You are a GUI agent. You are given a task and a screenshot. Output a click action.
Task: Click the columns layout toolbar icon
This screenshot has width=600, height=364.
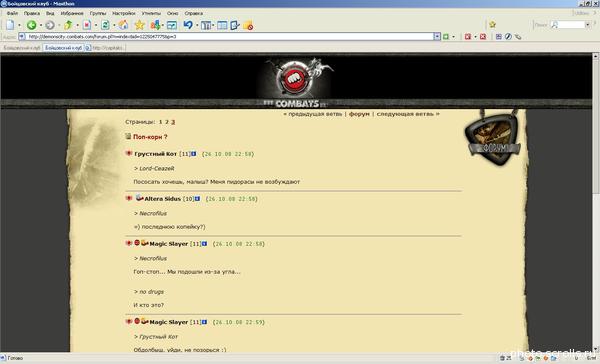point(206,25)
